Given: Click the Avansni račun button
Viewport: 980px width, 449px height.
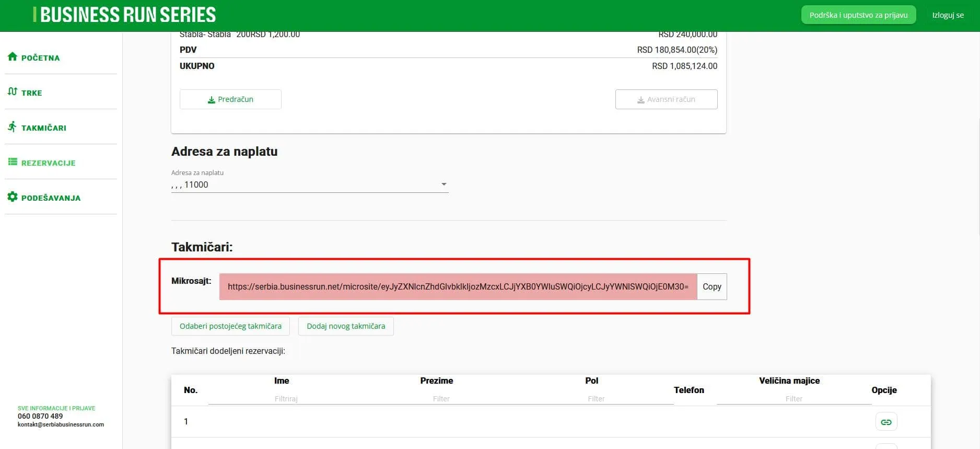Looking at the screenshot, I should [x=666, y=99].
